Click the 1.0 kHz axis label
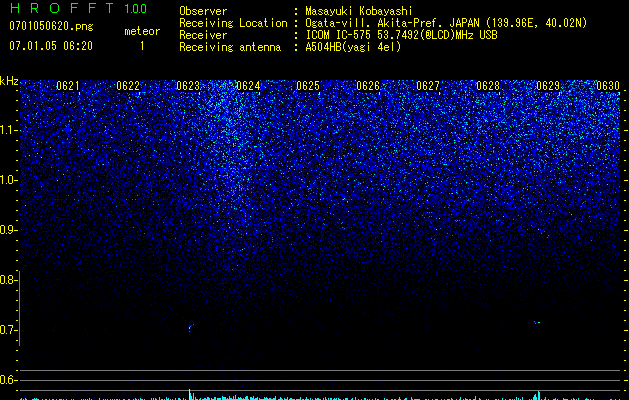This screenshot has height=400, width=629. coord(8,180)
